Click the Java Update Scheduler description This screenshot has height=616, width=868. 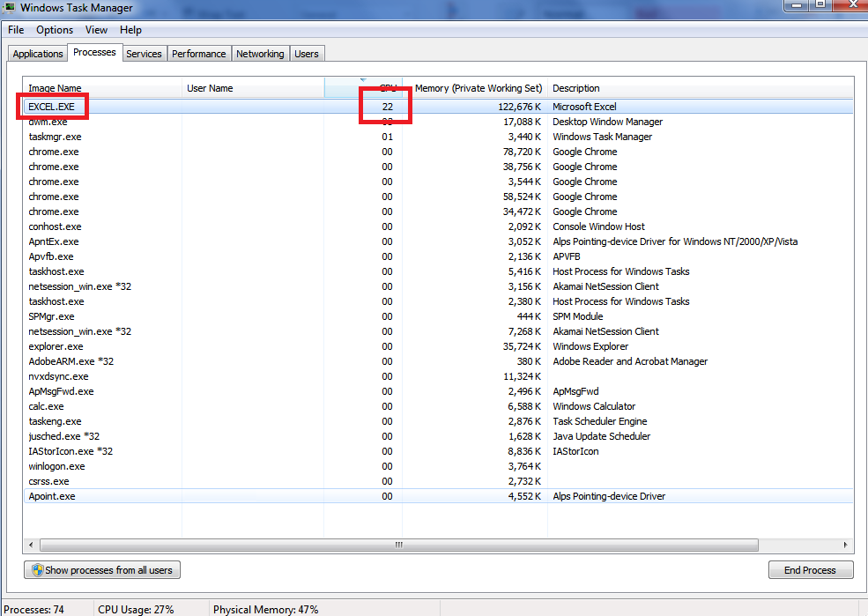(601, 435)
